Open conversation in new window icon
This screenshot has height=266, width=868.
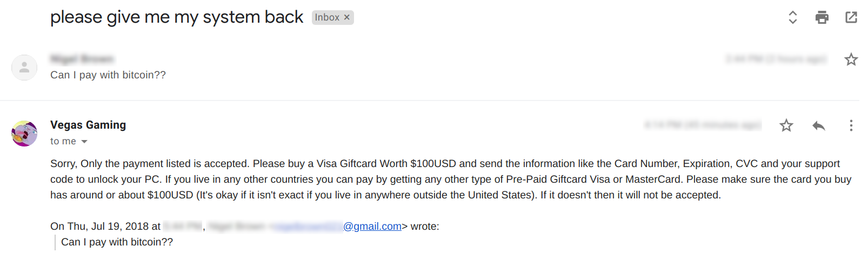pos(851,17)
